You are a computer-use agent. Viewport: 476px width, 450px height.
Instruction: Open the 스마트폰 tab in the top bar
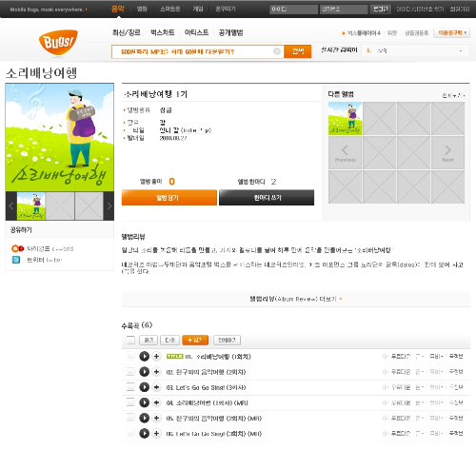click(x=170, y=9)
